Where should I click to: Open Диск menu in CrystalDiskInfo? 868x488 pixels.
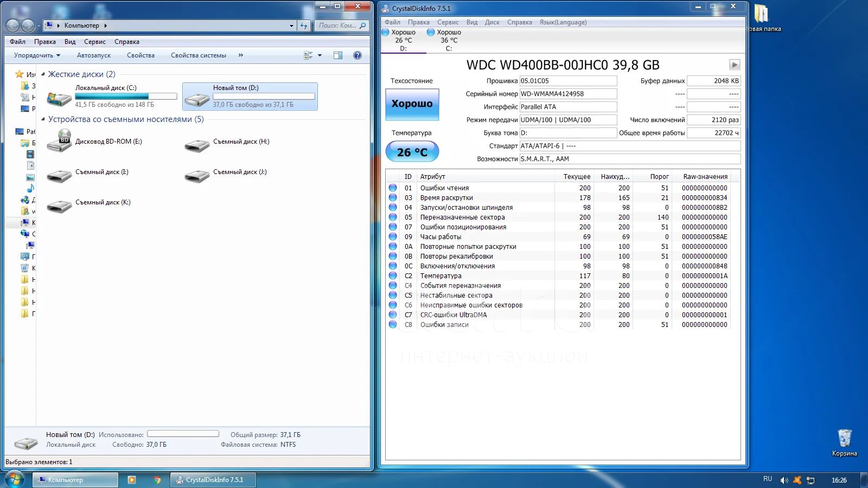tap(492, 22)
